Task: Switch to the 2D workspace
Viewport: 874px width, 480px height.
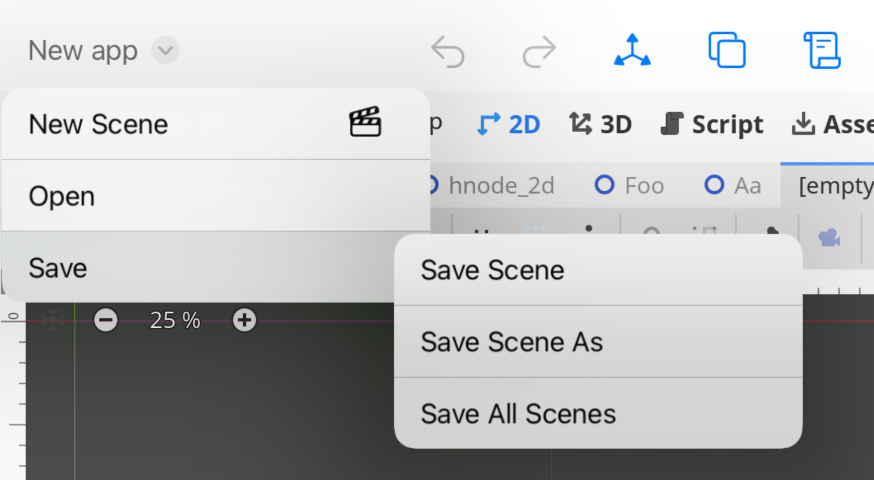Action: [x=509, y=124]
